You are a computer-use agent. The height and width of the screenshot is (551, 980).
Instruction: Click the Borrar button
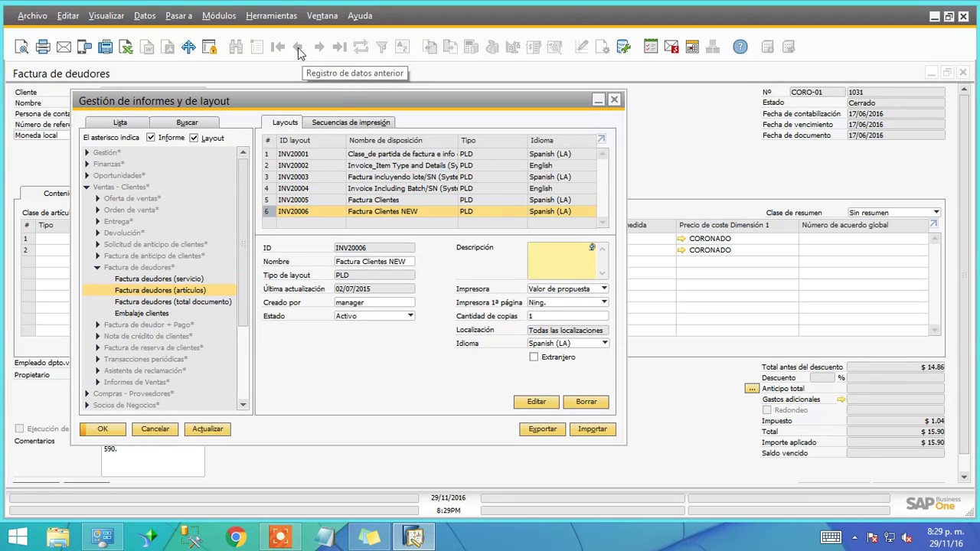click(x=586, y=402)
